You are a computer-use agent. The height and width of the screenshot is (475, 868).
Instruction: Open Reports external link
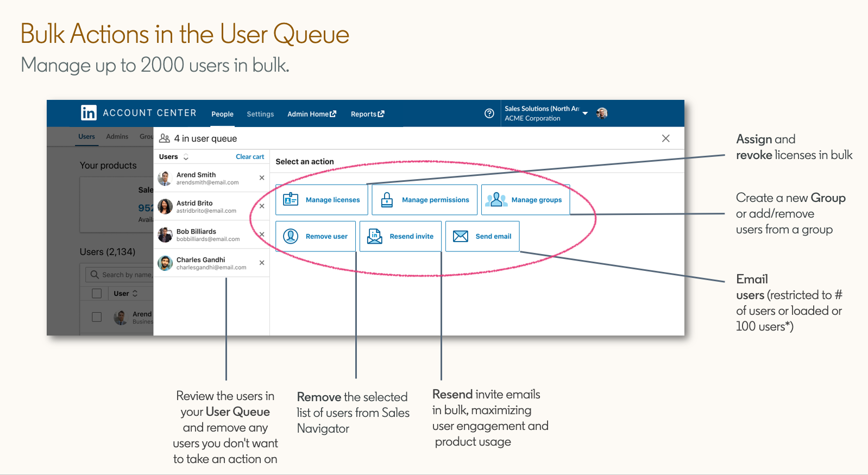point(367,114)
